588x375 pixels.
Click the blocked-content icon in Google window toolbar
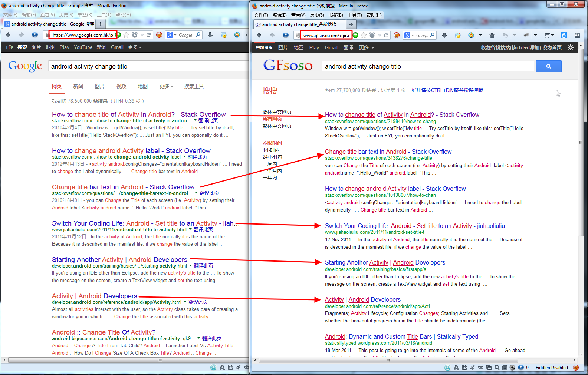159,35
